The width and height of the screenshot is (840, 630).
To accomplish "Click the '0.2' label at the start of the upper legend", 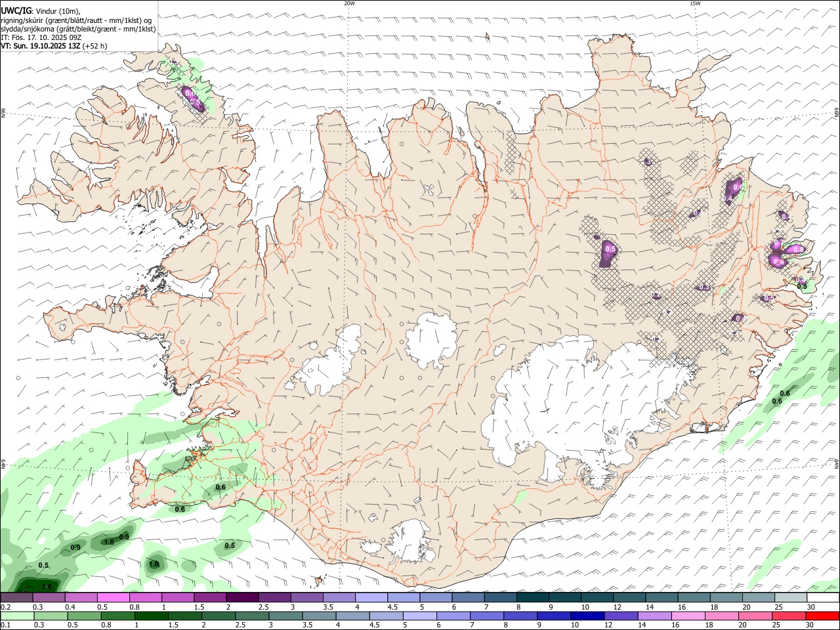I will (x=5, y=607).
